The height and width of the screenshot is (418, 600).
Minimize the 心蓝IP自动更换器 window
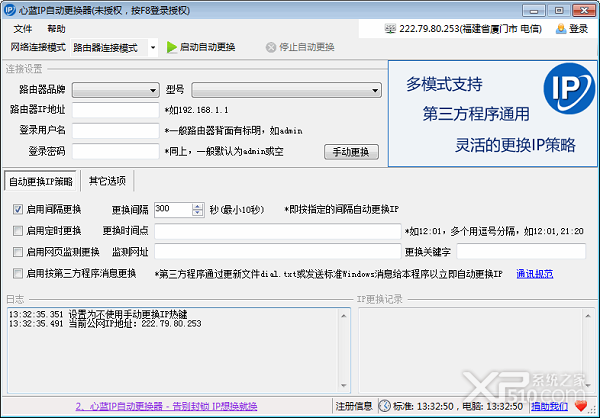click(x=534, y=11)
